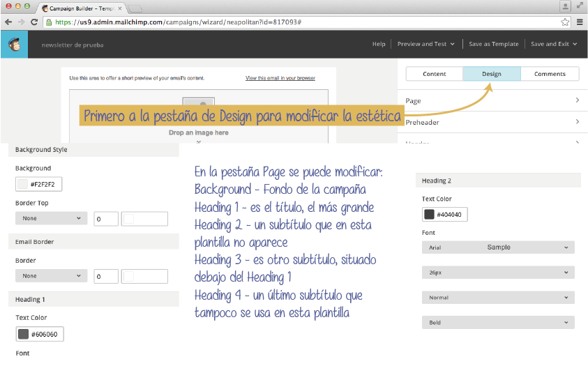The height and width of the screenshot is (375, 588).
Task: Click the green padlock security icon
Action: [x=49, y=22]
